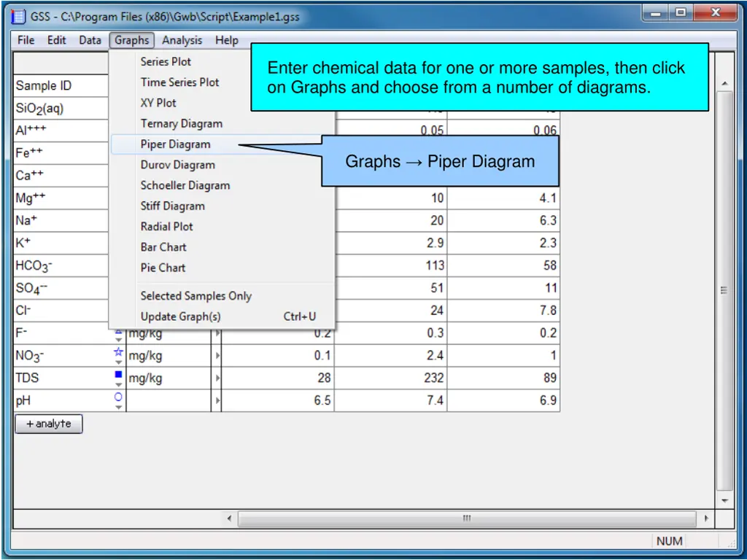Click the blue square marker for TDS

(x=118, y=376)
